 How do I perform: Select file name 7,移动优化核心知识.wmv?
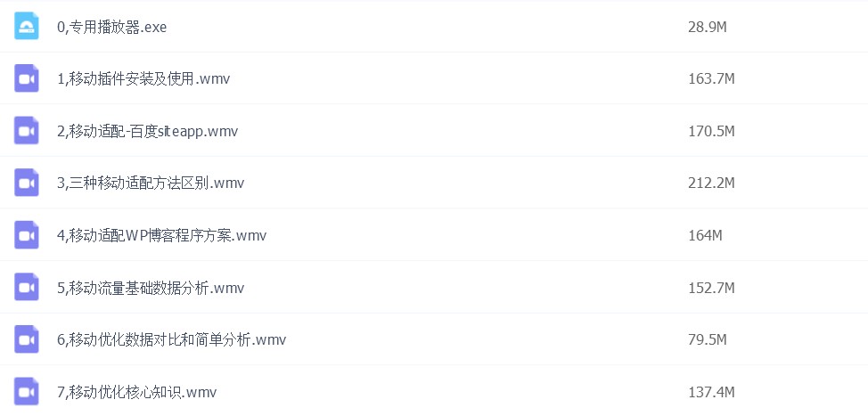point(136,392)
